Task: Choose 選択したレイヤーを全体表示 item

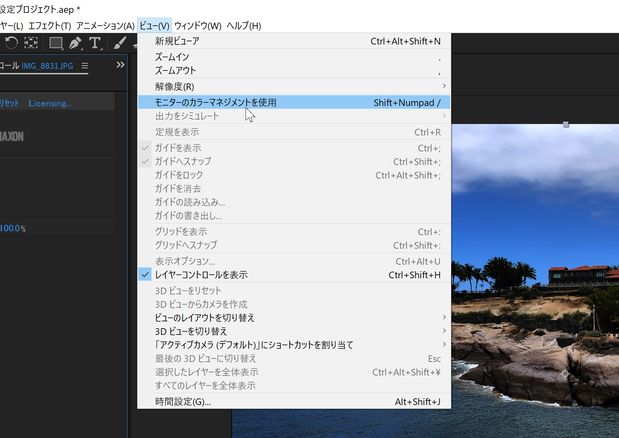Action: (294, 372)
